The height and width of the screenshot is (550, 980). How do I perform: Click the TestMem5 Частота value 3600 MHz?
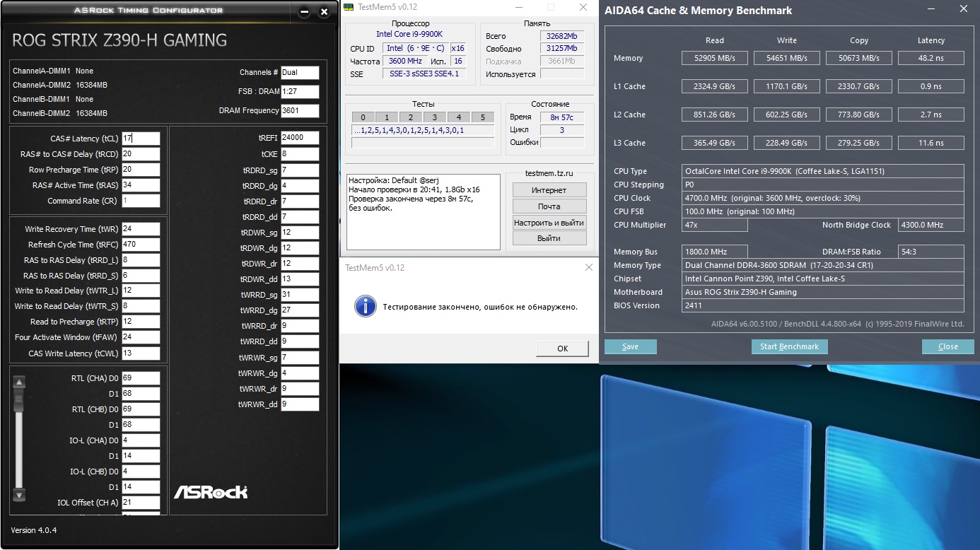(404, 62)
